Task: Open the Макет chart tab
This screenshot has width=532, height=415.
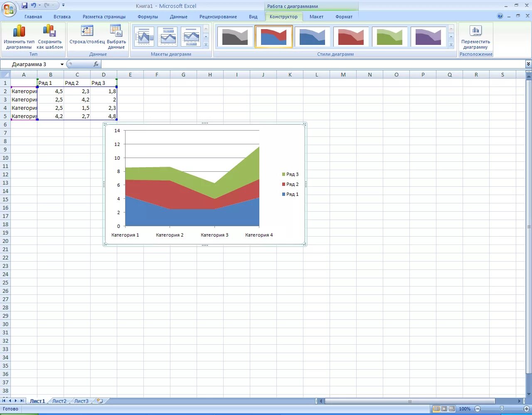Action: point(316,17)
